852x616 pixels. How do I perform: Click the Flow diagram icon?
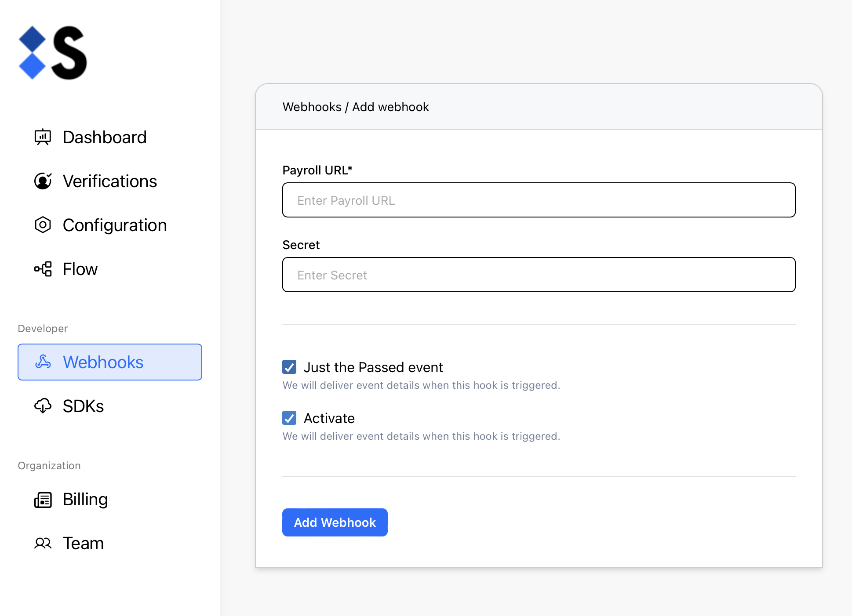43,269
